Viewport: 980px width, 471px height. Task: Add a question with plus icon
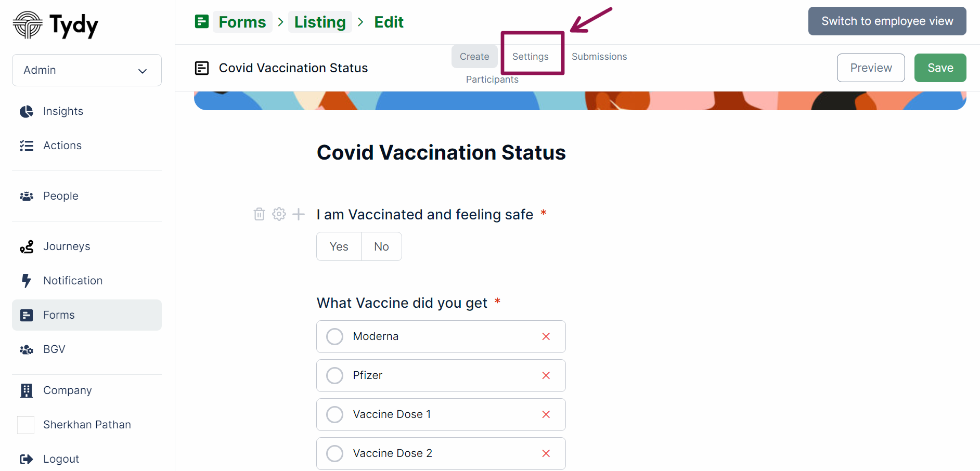tap(299, 214)
